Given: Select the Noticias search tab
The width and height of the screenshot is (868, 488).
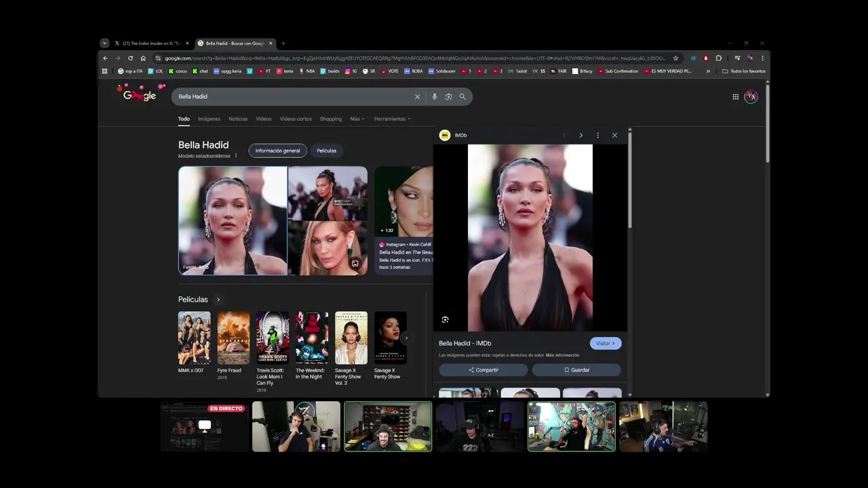Looking at the screenshot, I should tap(238, 119).
